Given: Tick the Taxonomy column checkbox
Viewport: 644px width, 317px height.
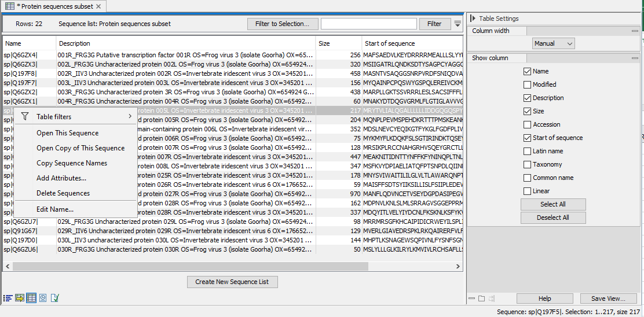Looking at the screenshot, I should point(527,164).
